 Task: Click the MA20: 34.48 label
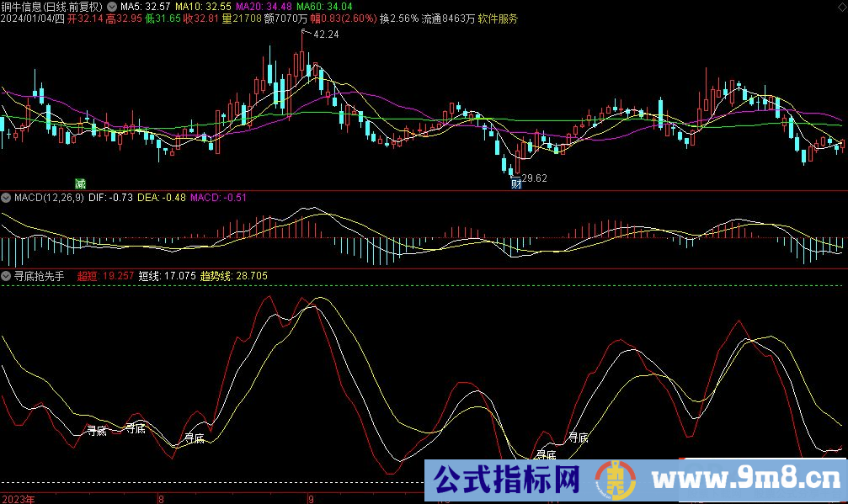(x=264, y=7)
